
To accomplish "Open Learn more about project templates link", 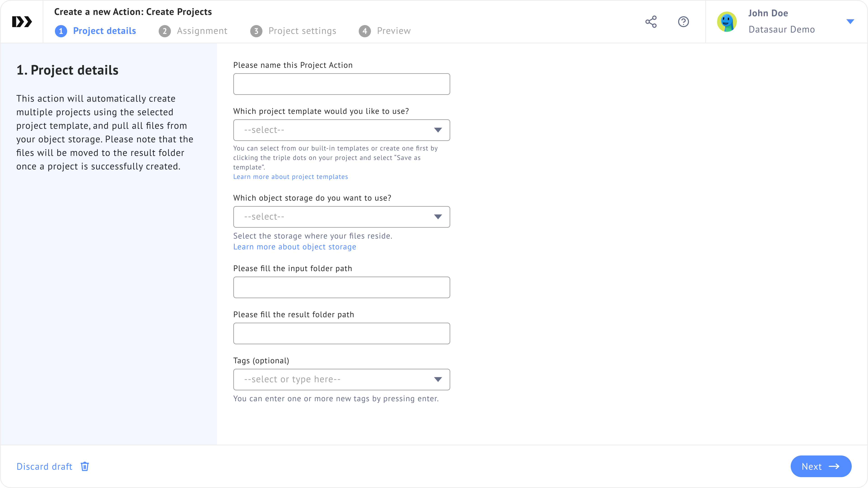I will [290, 177].
